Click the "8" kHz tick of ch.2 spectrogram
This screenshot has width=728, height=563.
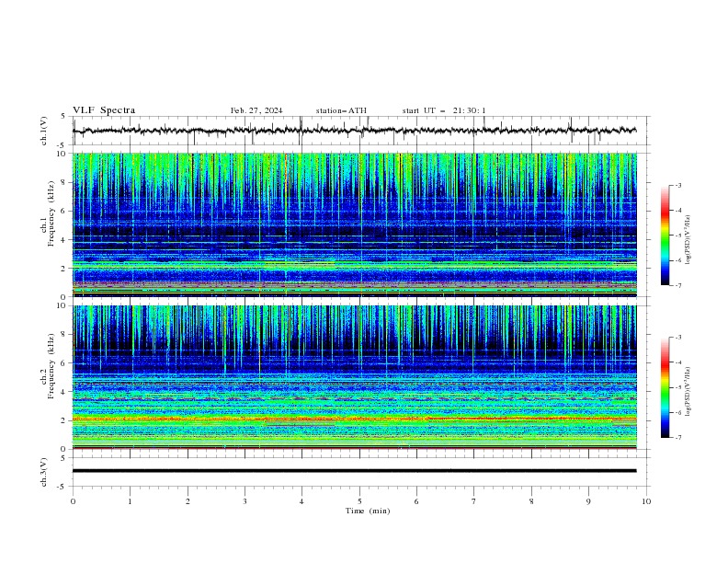(x=64, y=335)
